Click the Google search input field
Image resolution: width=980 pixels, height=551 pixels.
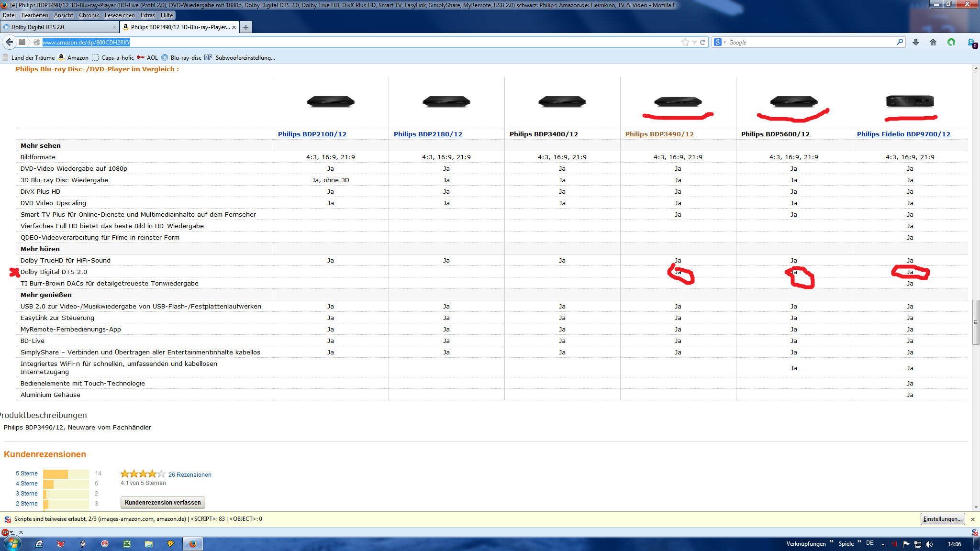[809, 43]
